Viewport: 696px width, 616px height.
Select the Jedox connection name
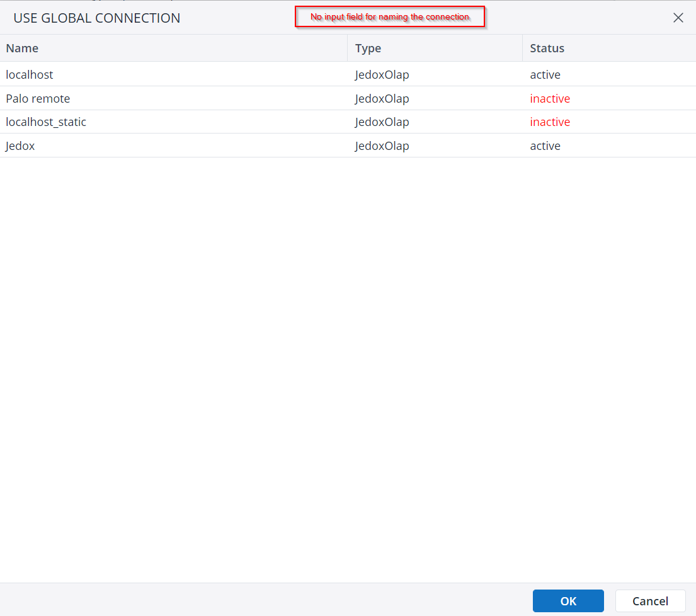[20, 145]
